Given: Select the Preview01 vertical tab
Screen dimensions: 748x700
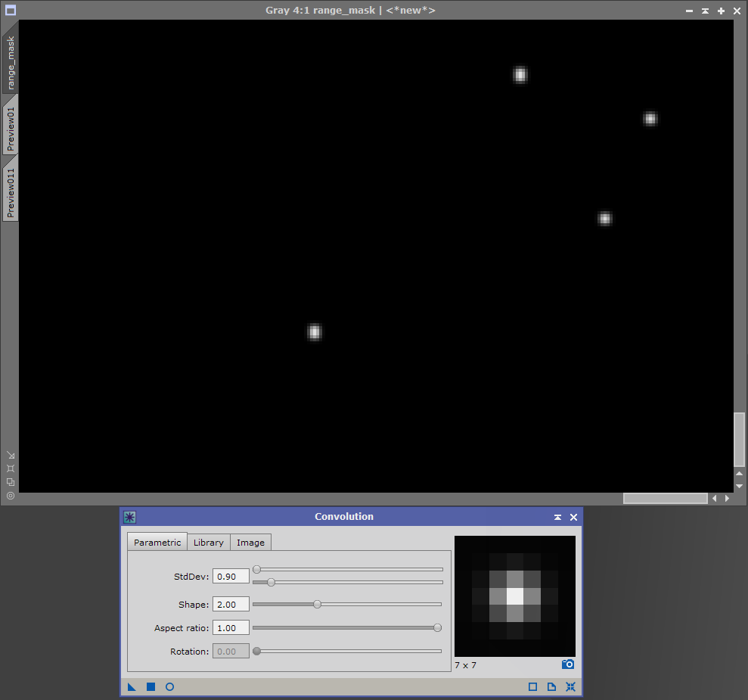Looking at the screenshot, I should [11, 129].
